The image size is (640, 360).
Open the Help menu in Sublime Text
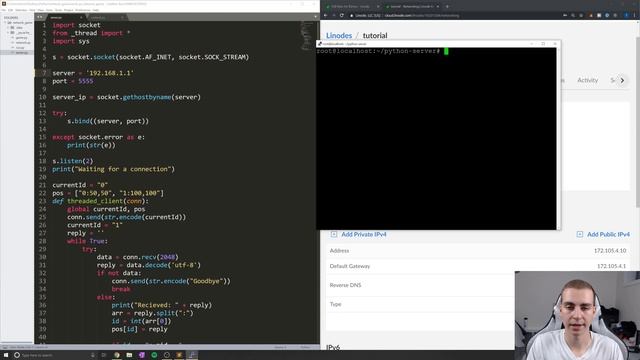point(96,10)
